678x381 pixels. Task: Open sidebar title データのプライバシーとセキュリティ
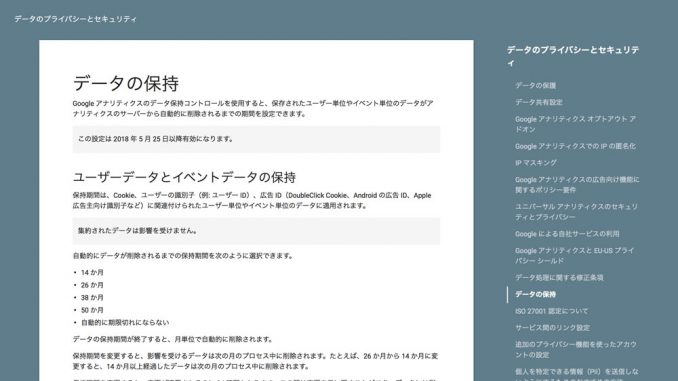[572, 56]
